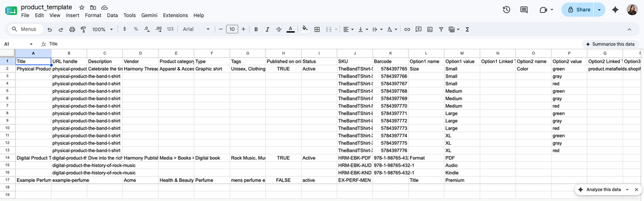Open the Name box dropdown arrow
Image resolution: width=644 pixels, height=201 pixels.
31,44
